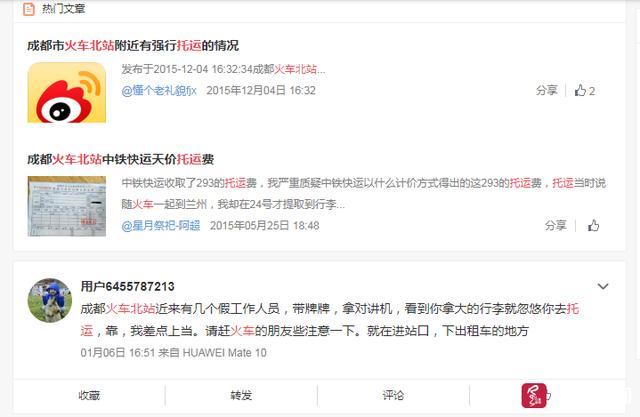
Task: Open the receipt photo thumbnail
Action: tap(67, 206)
